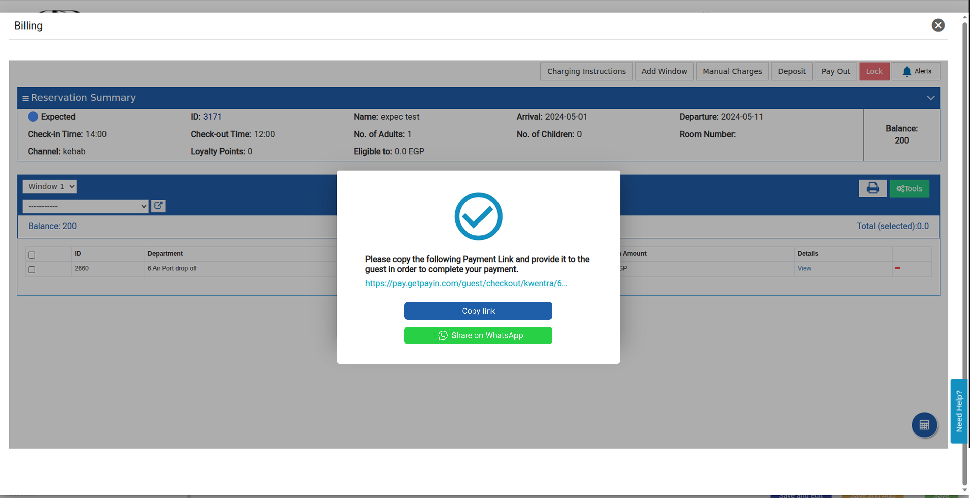Click 'Channel: kebab' text

[x=57, y=151]
